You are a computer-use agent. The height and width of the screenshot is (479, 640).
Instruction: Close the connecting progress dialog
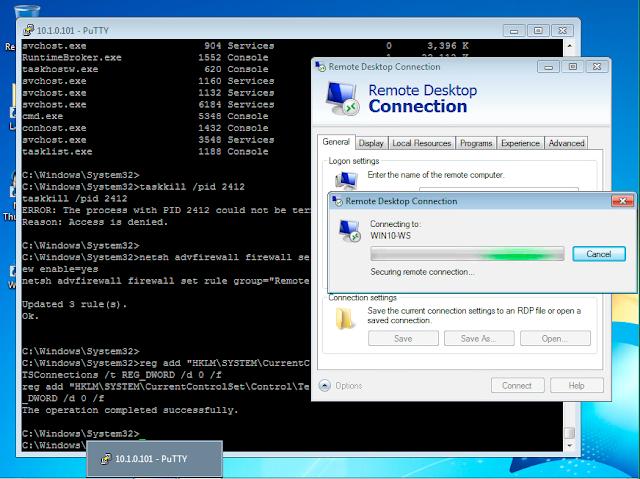coord(622,201)
